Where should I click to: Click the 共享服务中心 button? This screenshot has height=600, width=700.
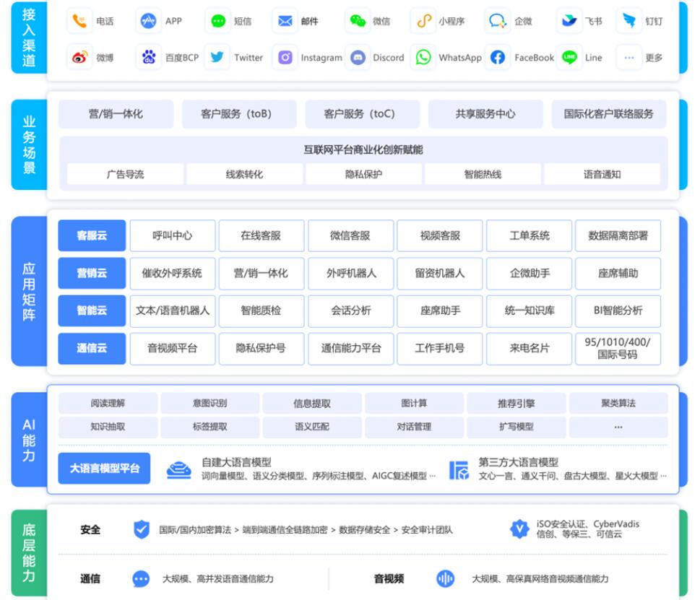coord(485,114)
